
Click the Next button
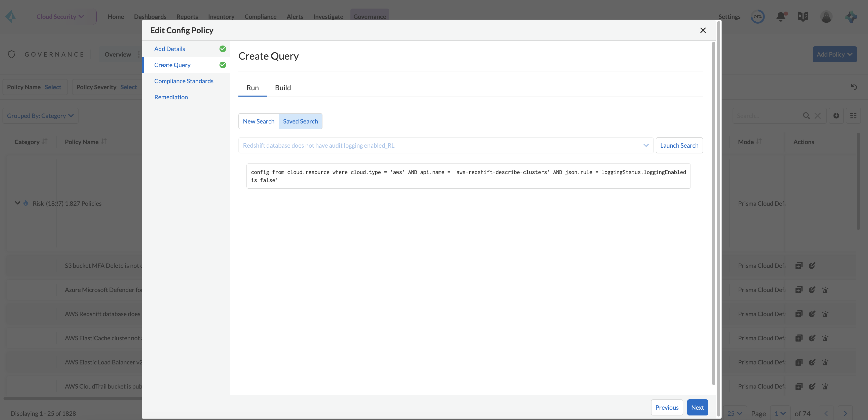(x=697, y=407)
